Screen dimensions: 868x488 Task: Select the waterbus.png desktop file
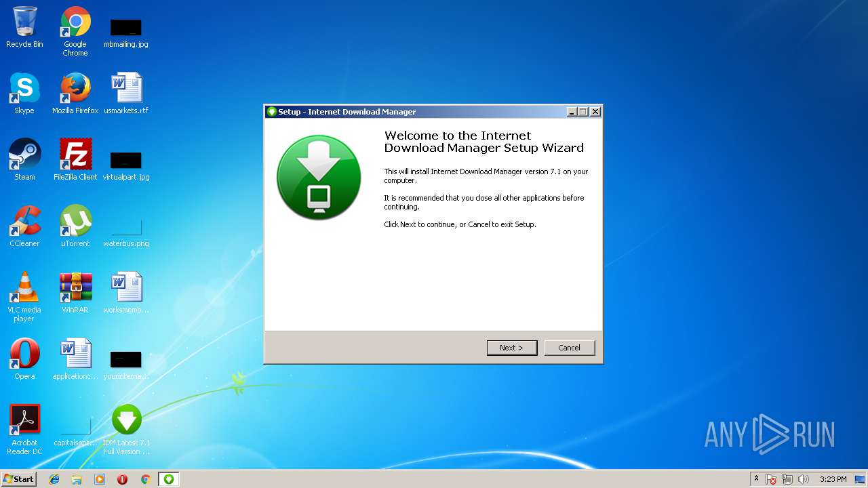(126, 232)
